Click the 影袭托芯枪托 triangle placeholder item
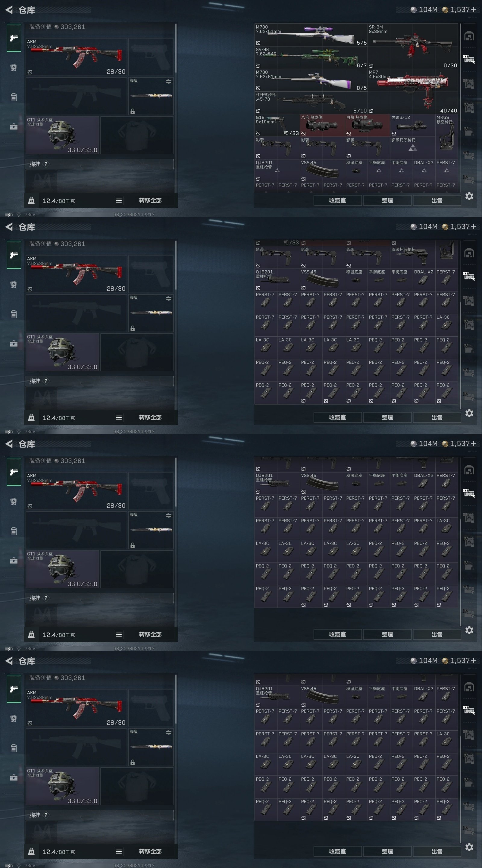 (x=413, y=148)
